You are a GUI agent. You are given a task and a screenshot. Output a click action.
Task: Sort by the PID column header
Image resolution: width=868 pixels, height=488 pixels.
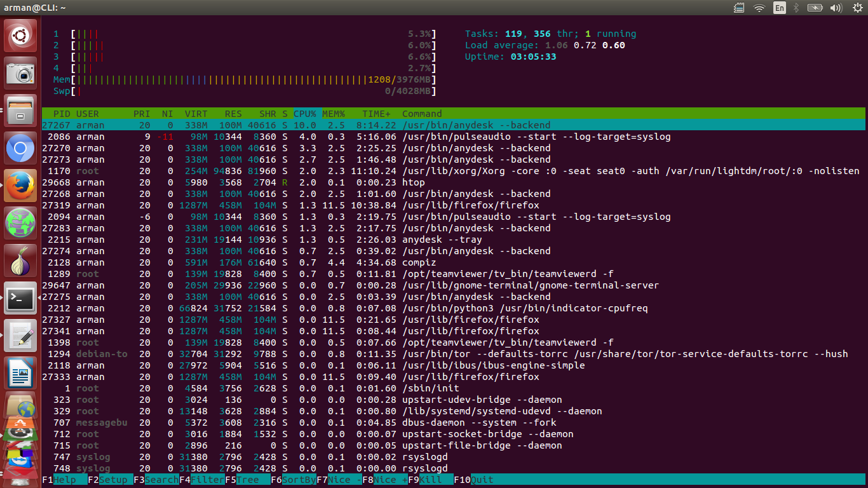[62, 114]
